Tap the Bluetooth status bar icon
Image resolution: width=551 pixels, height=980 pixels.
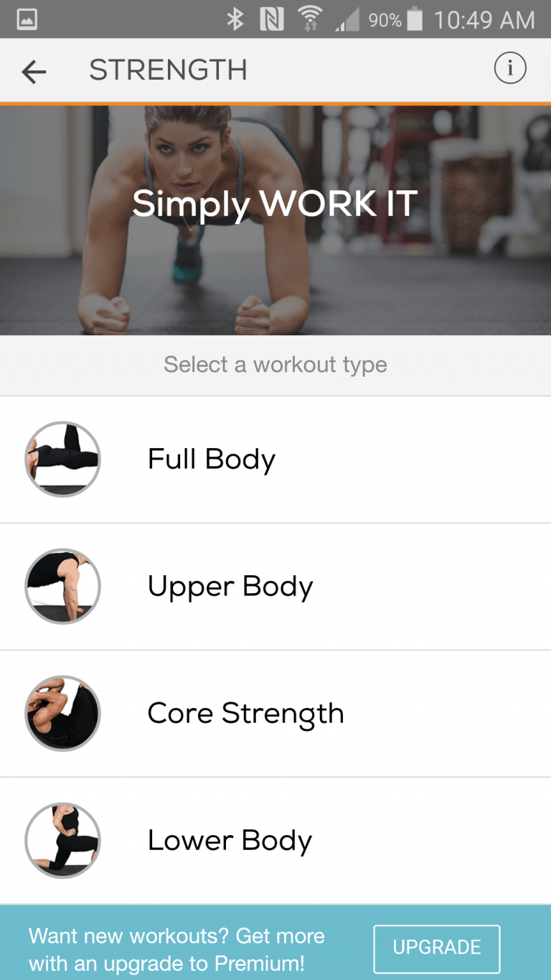[235, 19]
